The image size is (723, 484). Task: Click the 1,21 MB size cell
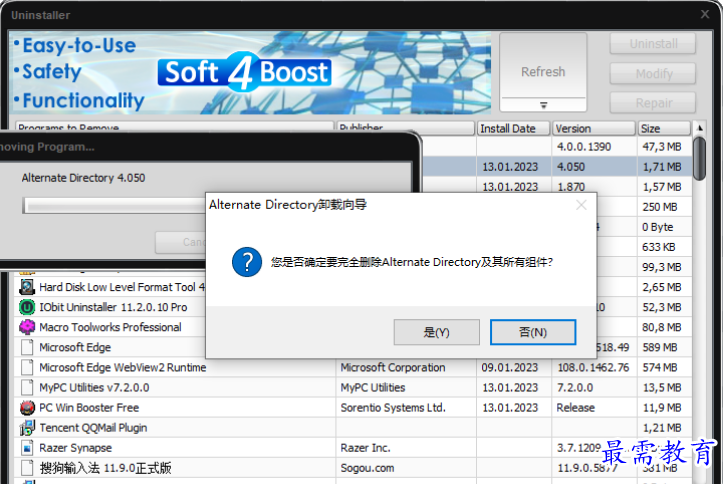pyautogui.click(x=662, y=428)
